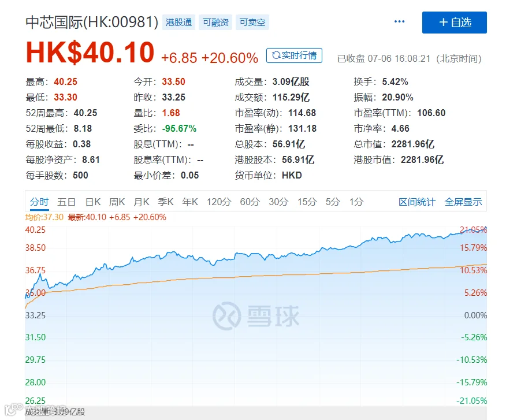
Task: Click the 成交额 value 115.29亿
Action: [291, 97]
